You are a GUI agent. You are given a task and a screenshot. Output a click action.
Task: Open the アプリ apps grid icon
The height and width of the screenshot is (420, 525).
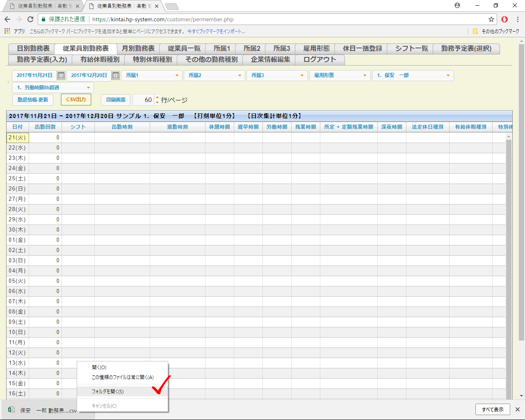coord(7,31)
